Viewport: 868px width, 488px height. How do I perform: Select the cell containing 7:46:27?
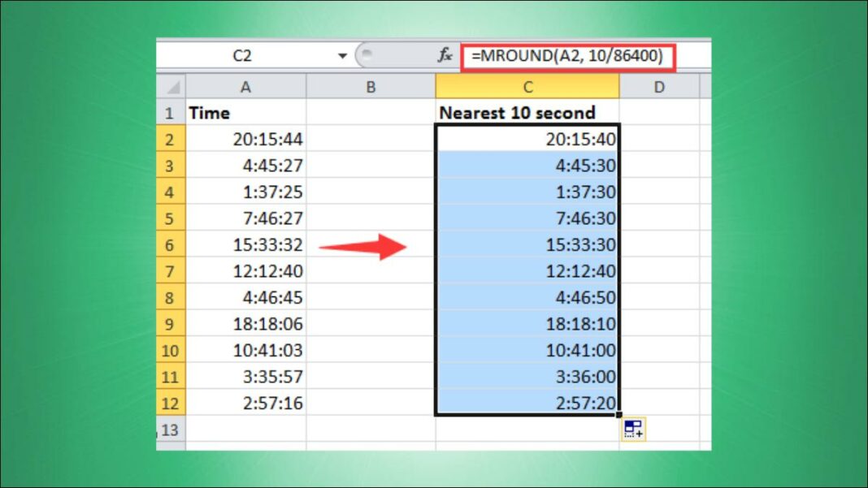click(245, 218)
